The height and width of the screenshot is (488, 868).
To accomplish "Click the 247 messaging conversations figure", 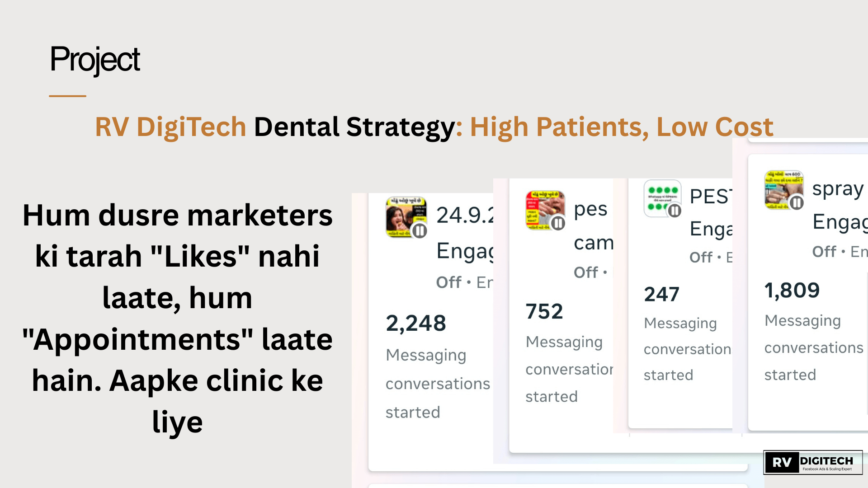I will [661, 294].
